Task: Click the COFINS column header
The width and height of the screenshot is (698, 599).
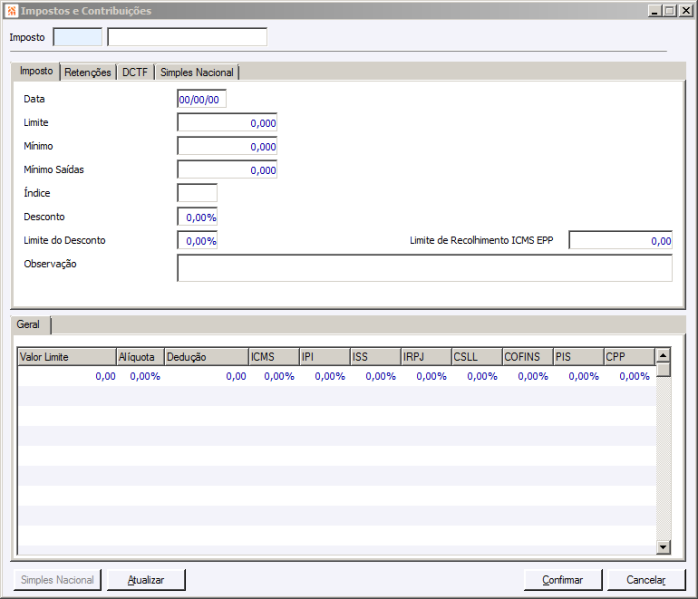Action: (528, 357)
